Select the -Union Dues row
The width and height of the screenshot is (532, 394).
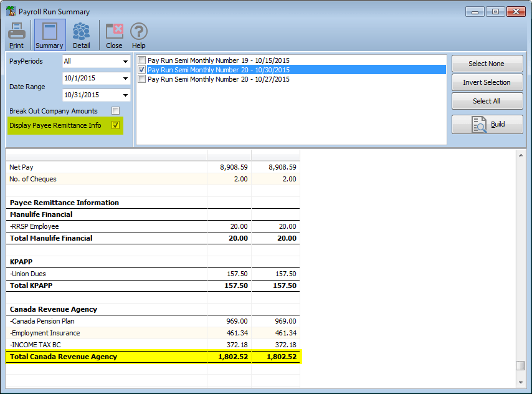(153, 274)
